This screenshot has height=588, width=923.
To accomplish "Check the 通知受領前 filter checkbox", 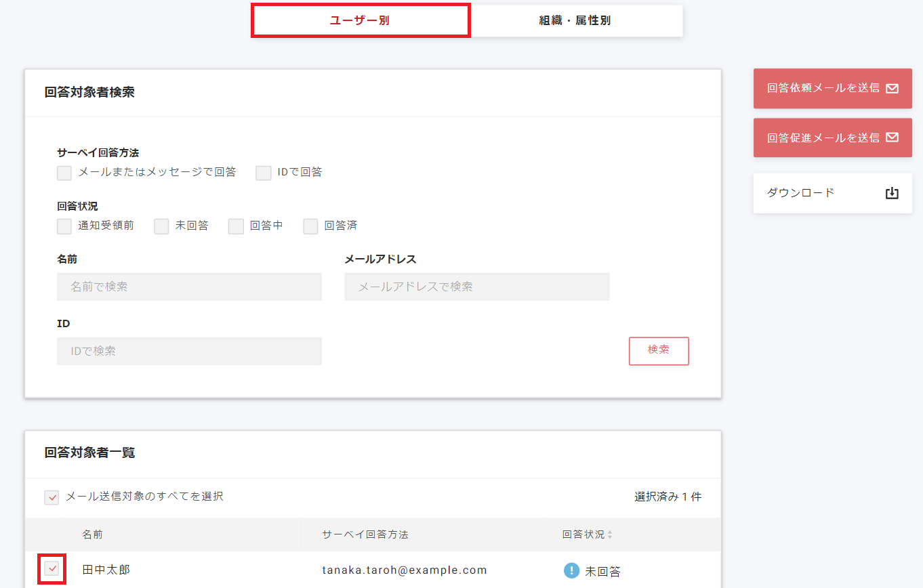I will point(64,226).
